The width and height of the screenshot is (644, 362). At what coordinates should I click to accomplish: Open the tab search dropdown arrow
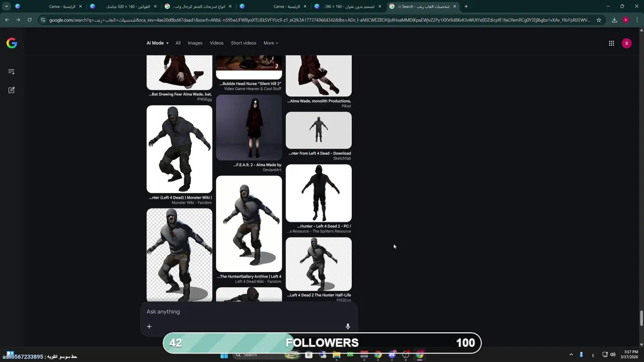coord(6,7)
